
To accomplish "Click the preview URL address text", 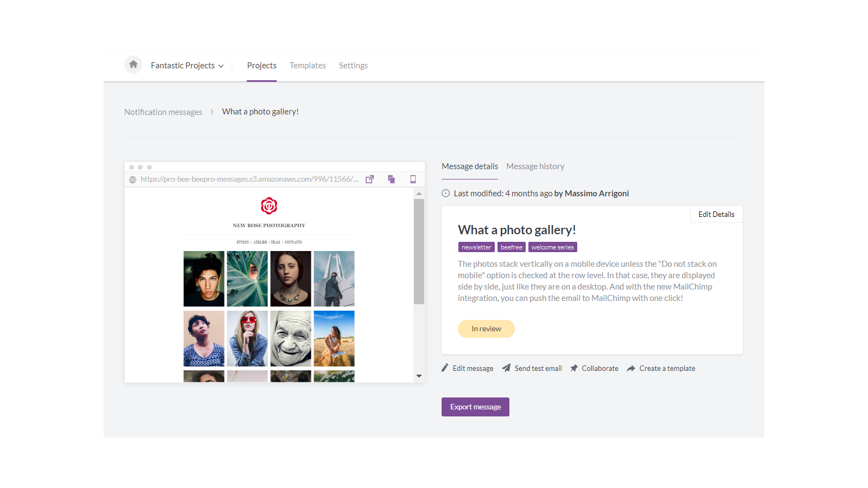I will click(249, 179).
